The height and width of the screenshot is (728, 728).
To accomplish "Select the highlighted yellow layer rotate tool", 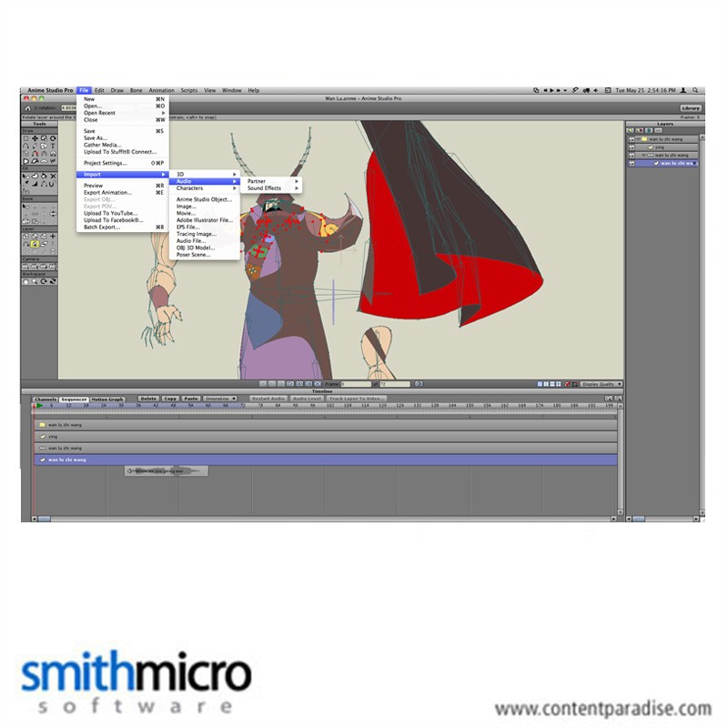I will (35, 244).
